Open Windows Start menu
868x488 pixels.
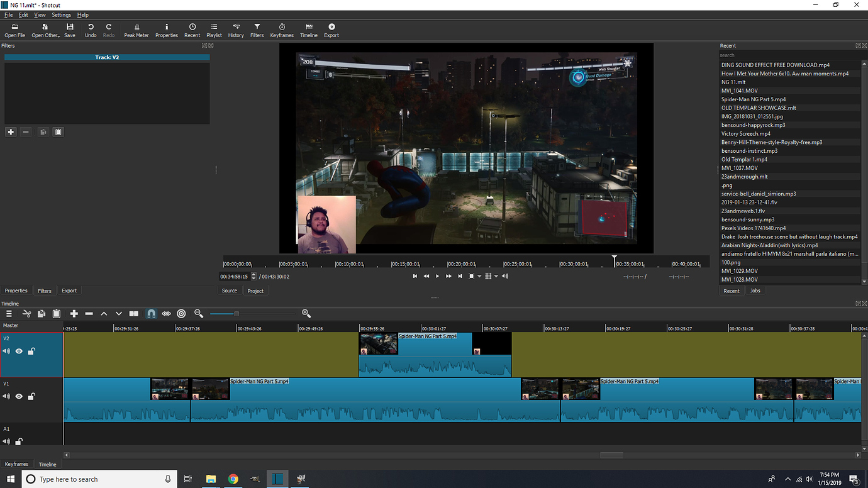[11, 479]
